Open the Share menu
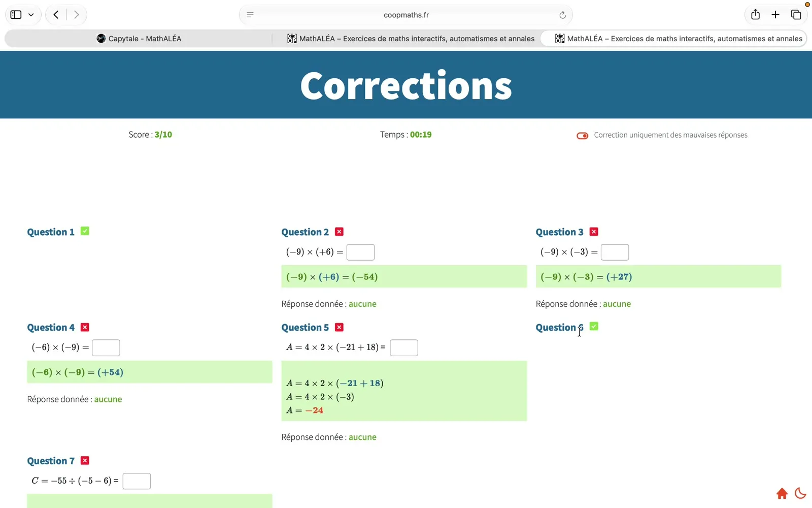The height and width of the screenshot is (508, 812). 755,15
